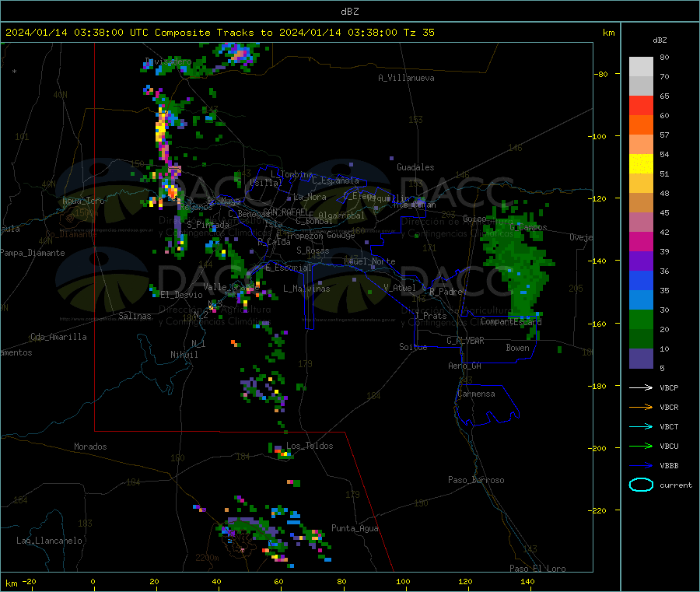Pick the purple 36-39 dBZ swatch
This screenshot has height=592, width=700.
[641, 261]
